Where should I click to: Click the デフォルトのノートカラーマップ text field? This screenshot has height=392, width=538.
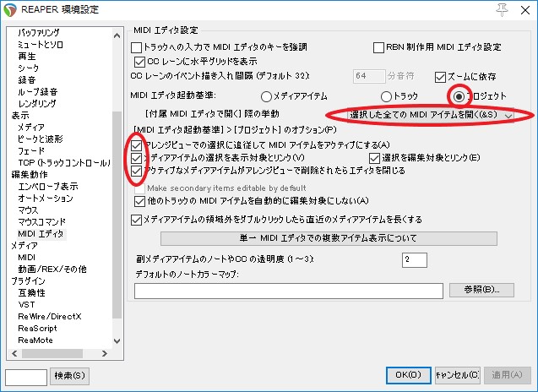point(289,291)
